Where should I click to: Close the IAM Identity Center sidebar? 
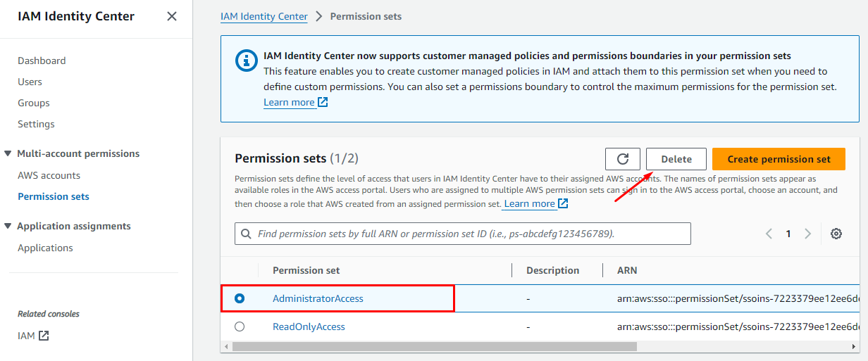[171, 16]
